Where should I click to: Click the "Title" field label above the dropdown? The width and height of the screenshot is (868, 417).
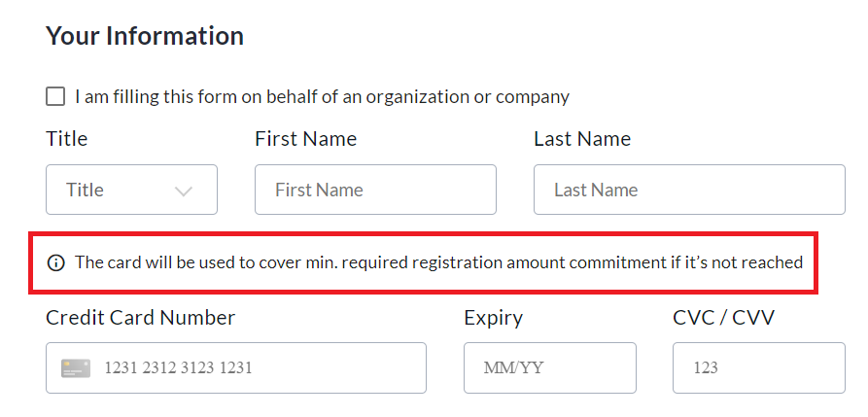pos(66,139)
